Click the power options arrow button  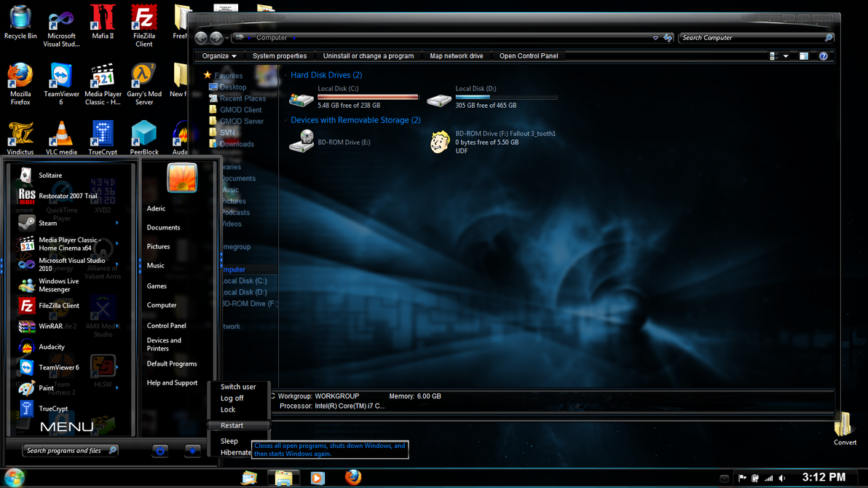click(x=192, y=450)
